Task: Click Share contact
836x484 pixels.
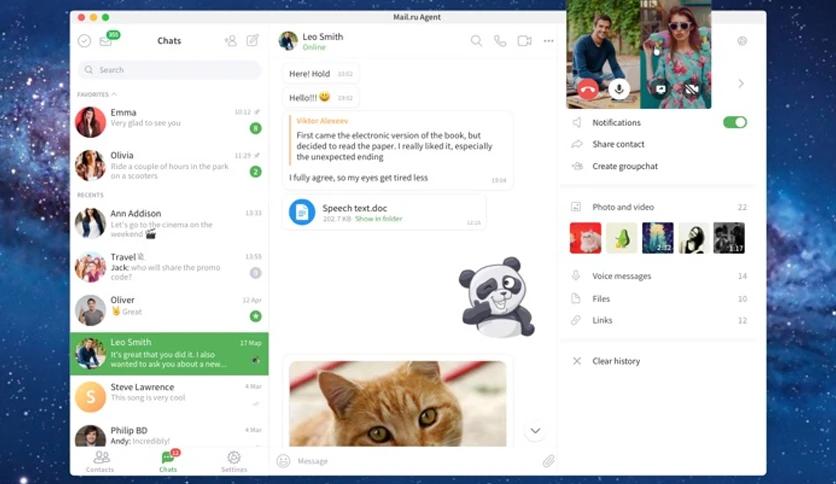Action: [618, 144]
